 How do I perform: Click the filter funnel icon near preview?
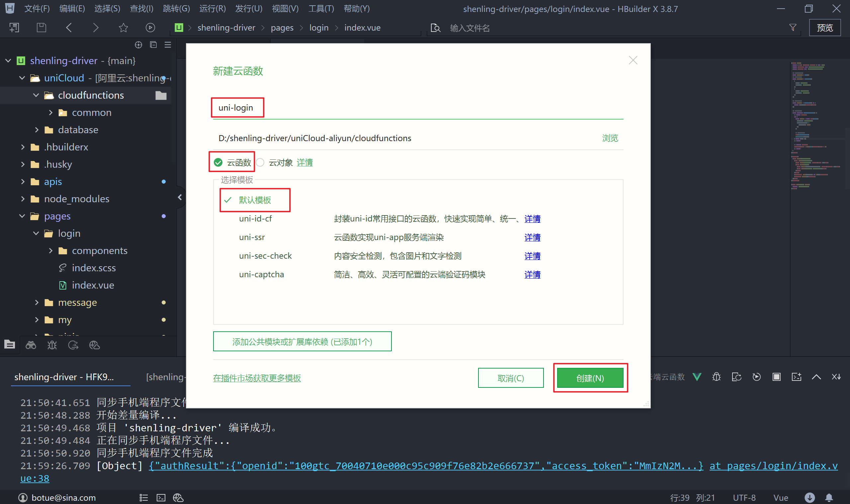click(793, 28)
